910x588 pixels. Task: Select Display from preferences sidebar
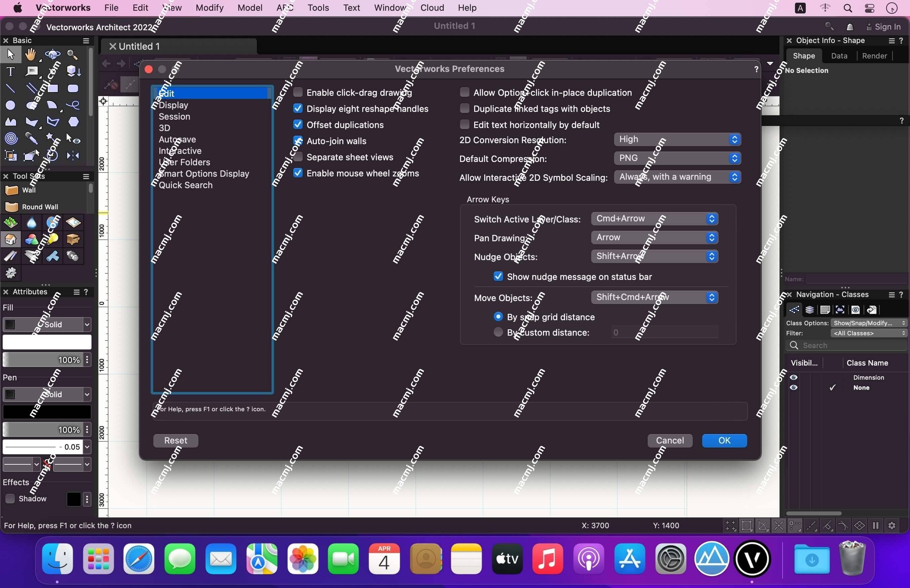pyautogui.click(x=173, y=105)
